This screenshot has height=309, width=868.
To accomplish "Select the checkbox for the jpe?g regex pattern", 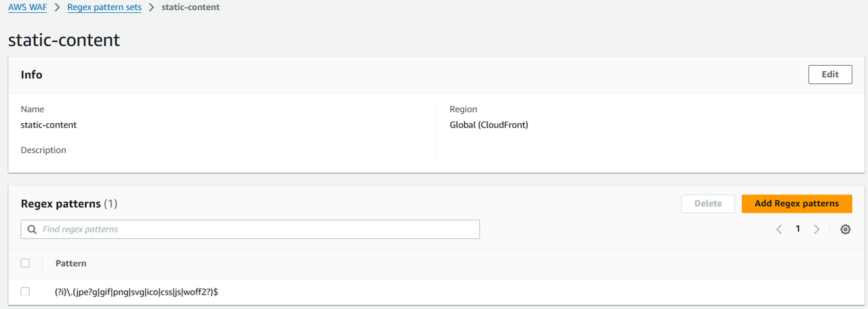I will pyautogui.click(x=26, y=291).
